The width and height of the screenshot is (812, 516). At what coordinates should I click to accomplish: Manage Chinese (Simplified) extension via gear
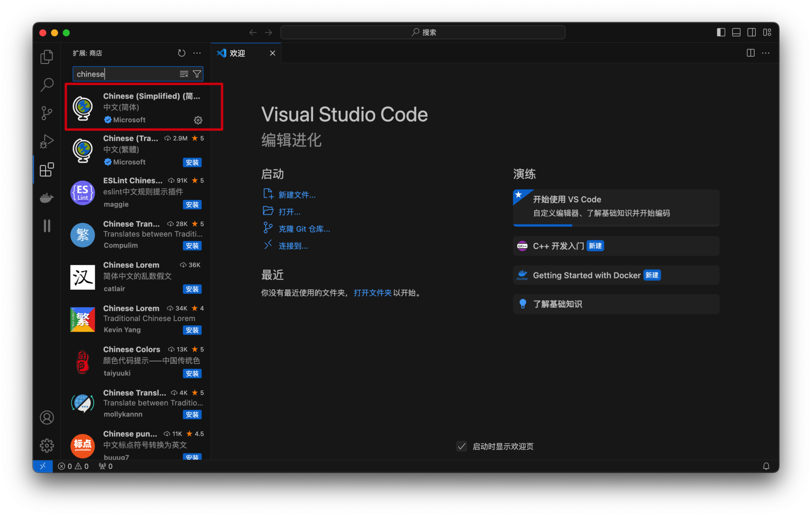coord(198,120)
